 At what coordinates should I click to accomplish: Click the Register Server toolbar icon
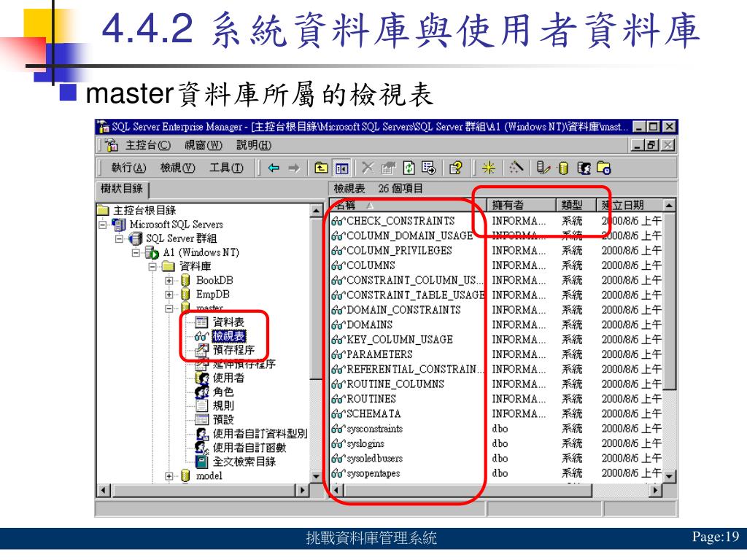coord(543,168)
